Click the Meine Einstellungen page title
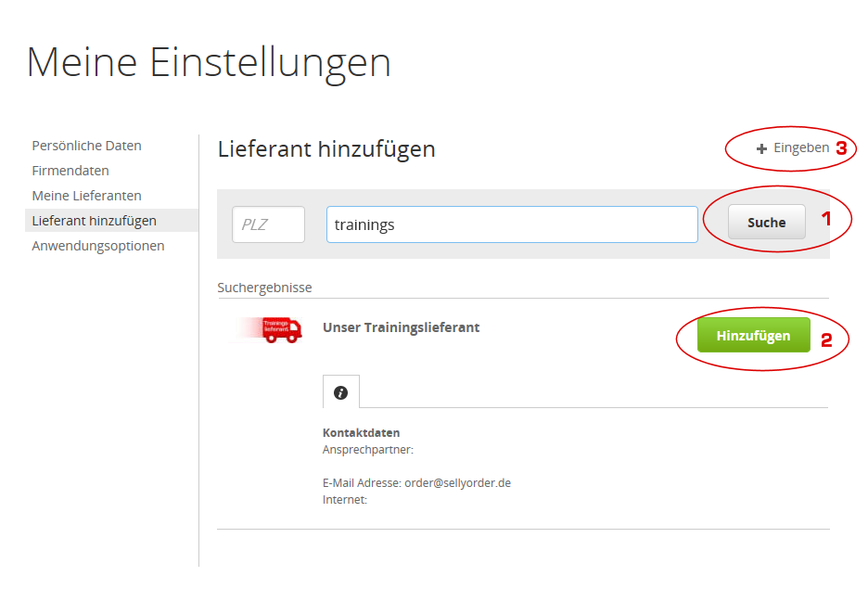 point(209,62)
